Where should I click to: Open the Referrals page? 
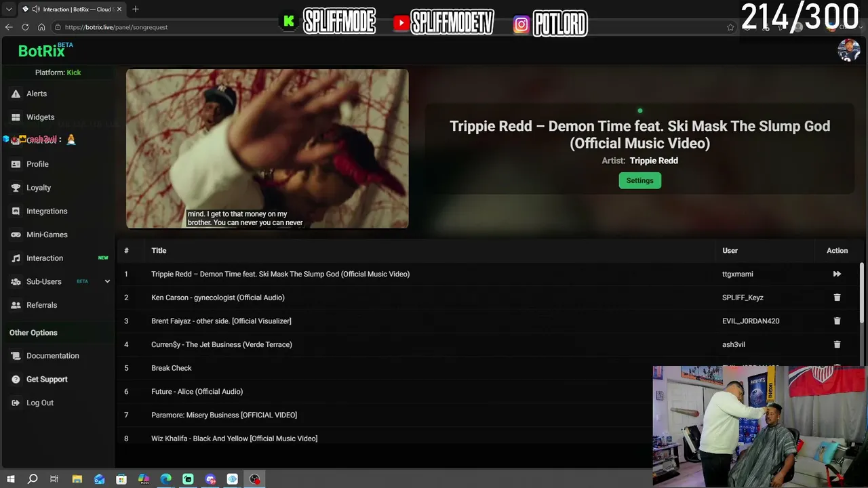pos(41,305)
